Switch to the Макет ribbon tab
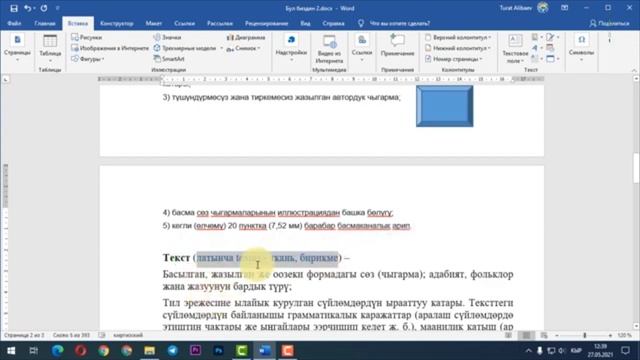Viewport: 640px width, 360px height. pos(153,24)
